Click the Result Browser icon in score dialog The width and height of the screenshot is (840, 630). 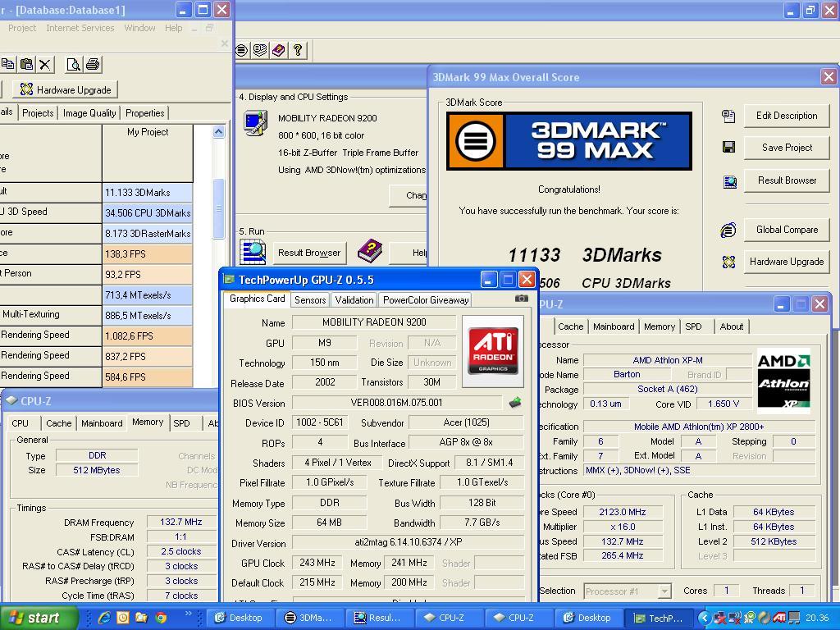[729, 182]
